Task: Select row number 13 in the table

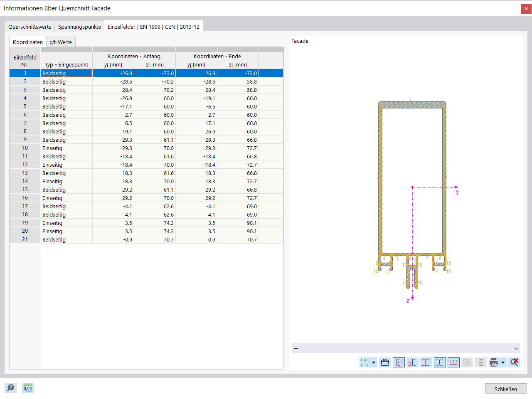Action: coord(25,173)
